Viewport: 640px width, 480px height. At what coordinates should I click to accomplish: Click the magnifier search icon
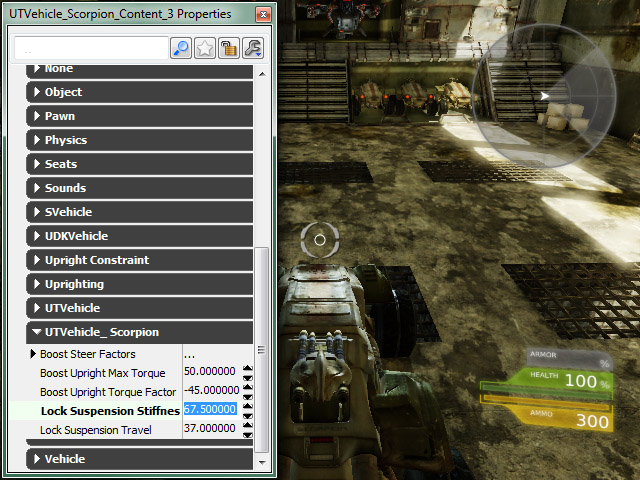[x=181, y=48]
